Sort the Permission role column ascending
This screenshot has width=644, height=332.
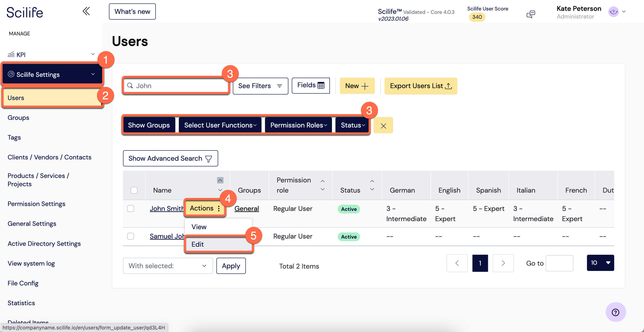pos(322,181)
